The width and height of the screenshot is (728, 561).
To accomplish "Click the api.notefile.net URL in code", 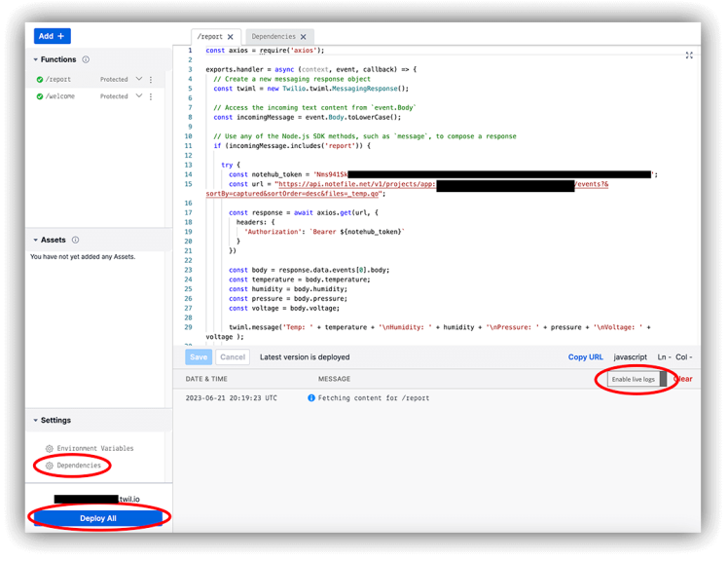I will pyautogui.click(x=356, y=184).
